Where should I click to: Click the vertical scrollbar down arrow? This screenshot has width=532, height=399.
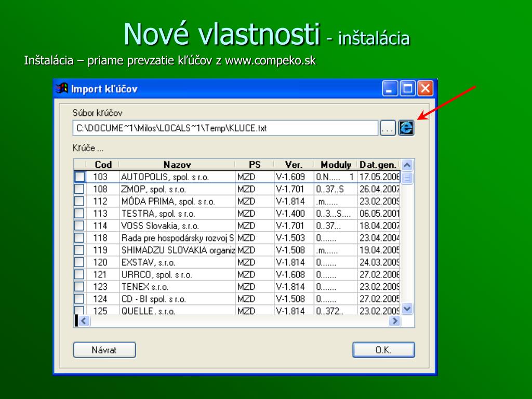pos(407,309)
